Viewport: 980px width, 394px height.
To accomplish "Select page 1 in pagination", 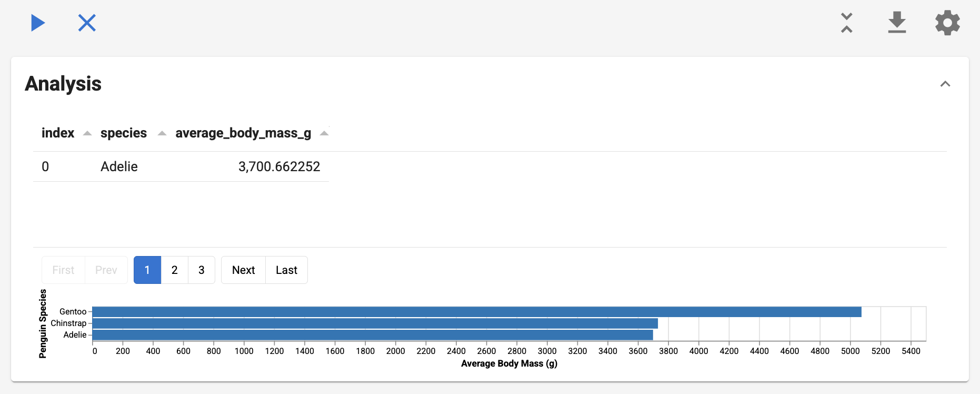I will tap(147, 270).
